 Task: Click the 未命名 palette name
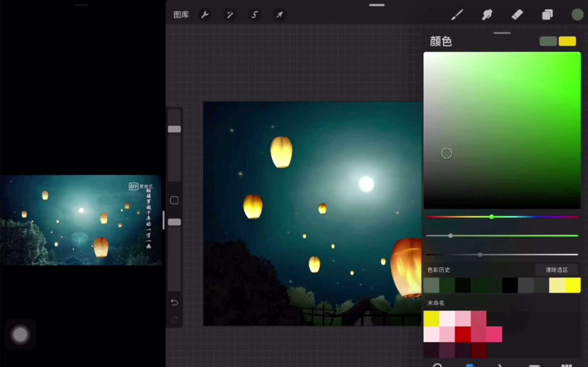coord(436,303)
